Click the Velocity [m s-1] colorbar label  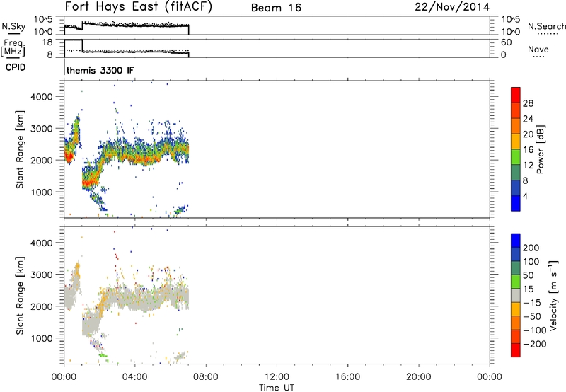click(x=553, y=295)
